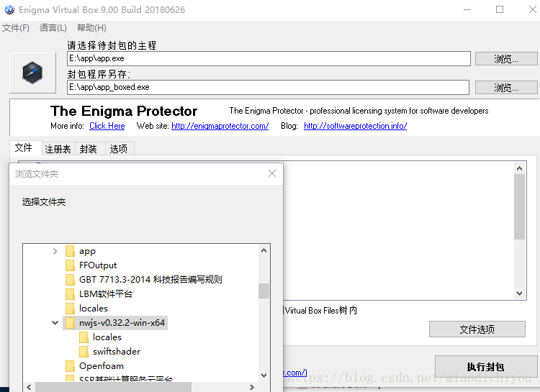
Task: Open the Click Here more info link
Action: 107,126
